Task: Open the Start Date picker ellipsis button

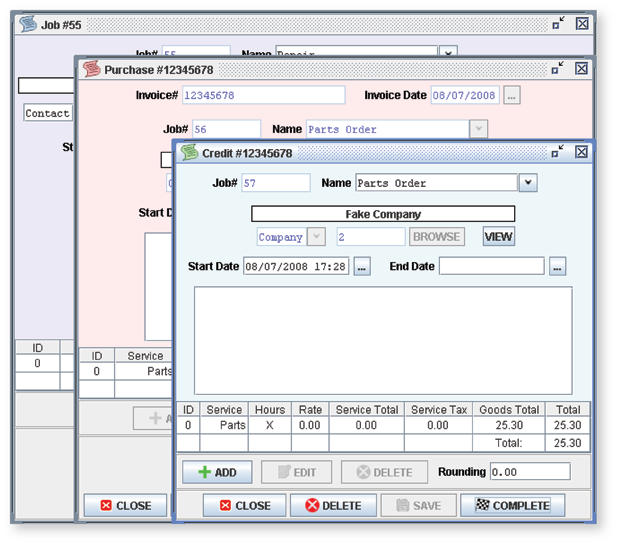Action: point(362,266)
